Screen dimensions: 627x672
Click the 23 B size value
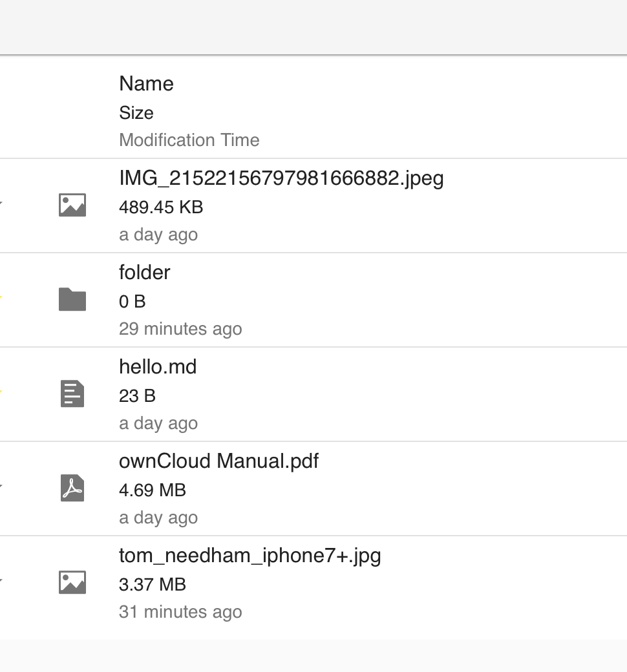click(137, 396)
